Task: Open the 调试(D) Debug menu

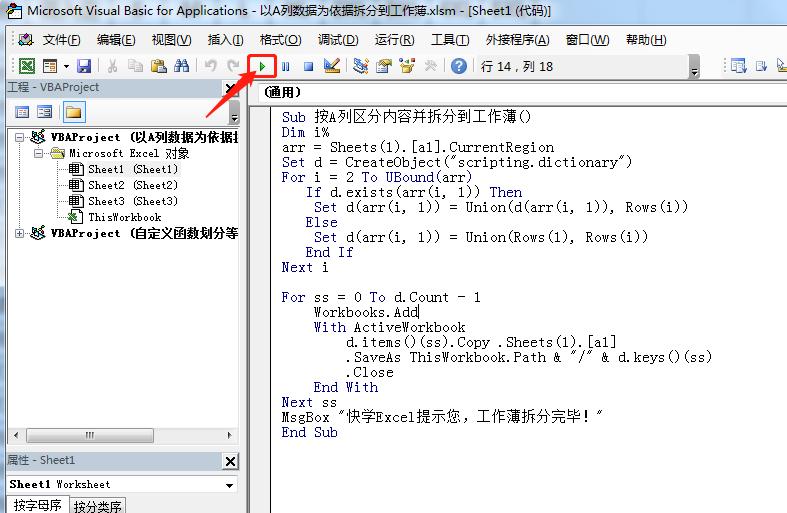Action: click(x=337, y=40)
